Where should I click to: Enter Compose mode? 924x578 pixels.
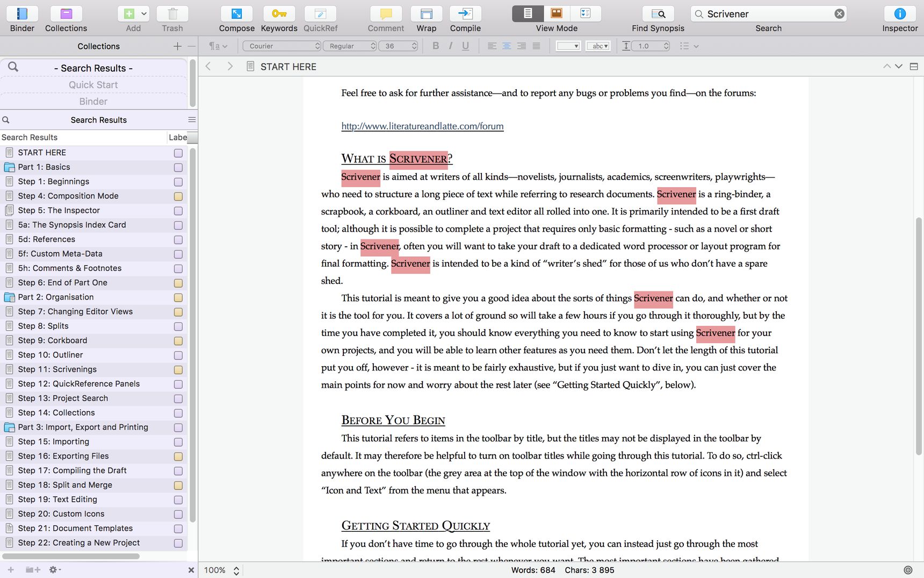pos(236,14)
